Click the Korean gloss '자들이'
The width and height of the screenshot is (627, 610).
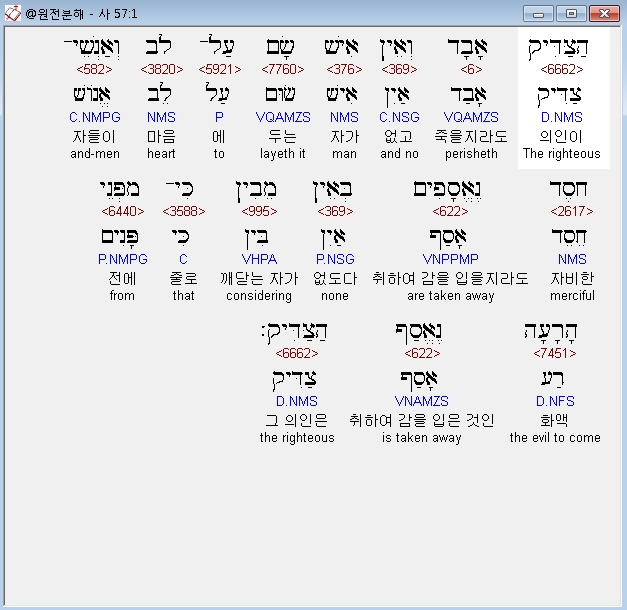coord(94,137)
